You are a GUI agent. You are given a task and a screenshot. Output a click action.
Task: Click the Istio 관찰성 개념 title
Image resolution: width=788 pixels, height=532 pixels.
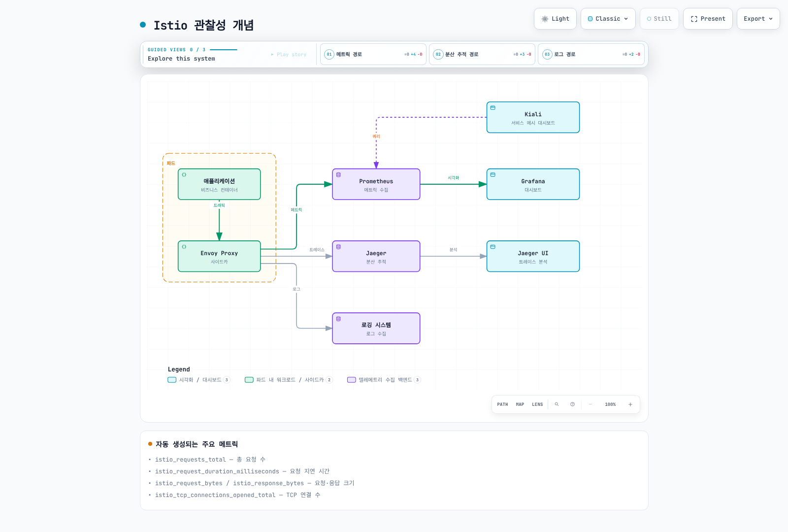[x=203, y=25]
